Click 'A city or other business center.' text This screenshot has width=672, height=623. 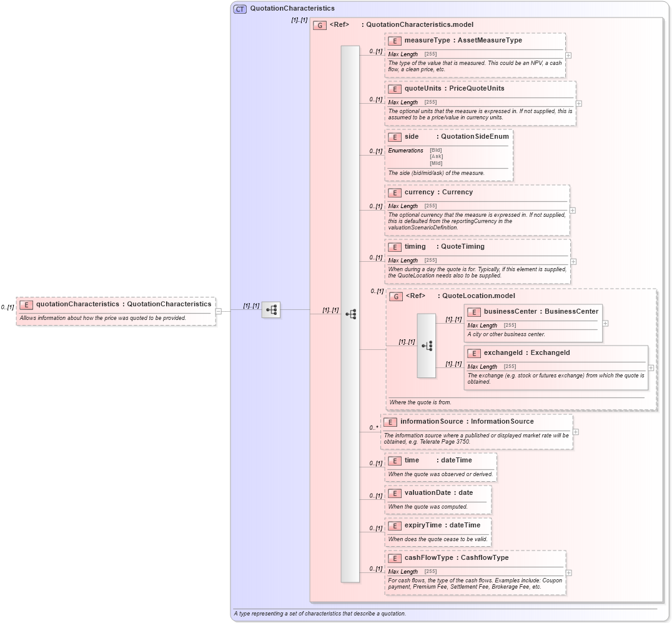coord(506,334)
